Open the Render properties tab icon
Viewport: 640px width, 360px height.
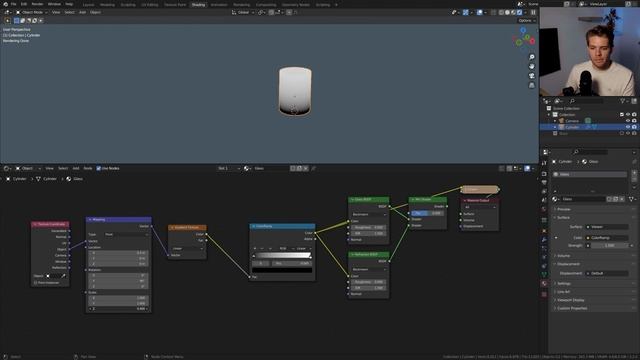click(x=544, y=173)
